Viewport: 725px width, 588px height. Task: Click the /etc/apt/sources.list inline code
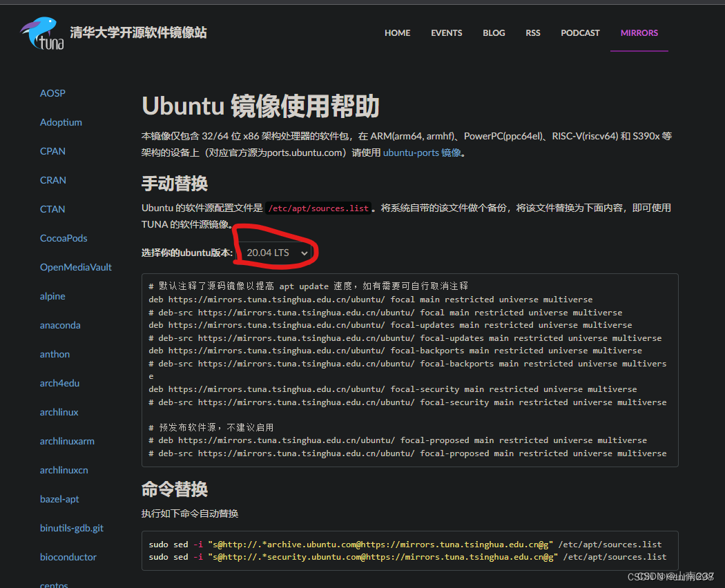tap(318, 208)
